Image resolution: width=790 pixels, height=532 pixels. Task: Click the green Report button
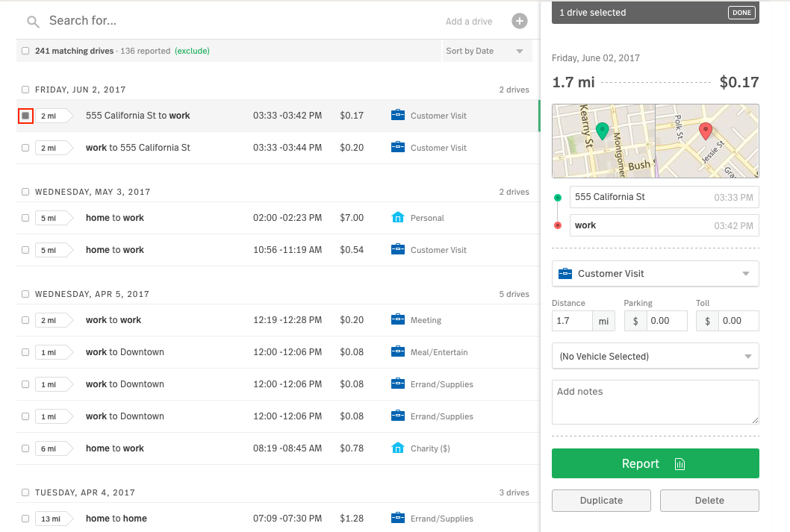[x=656, y=463]
